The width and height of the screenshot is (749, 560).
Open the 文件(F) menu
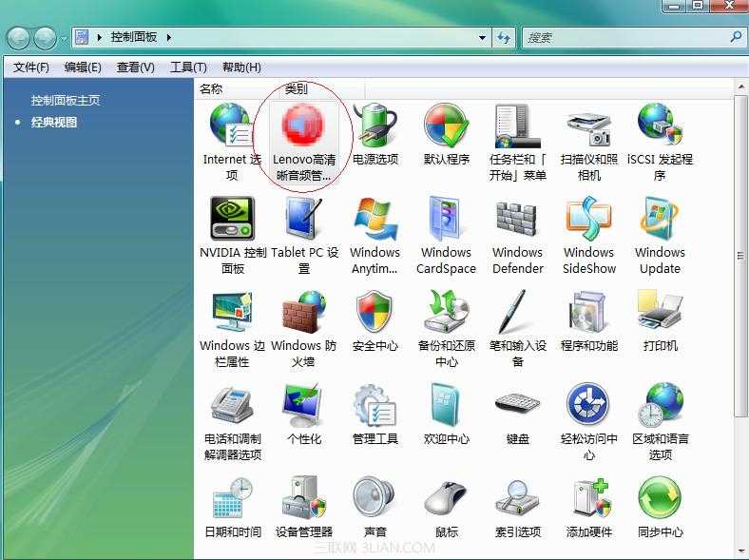click(x=31, y=68)
